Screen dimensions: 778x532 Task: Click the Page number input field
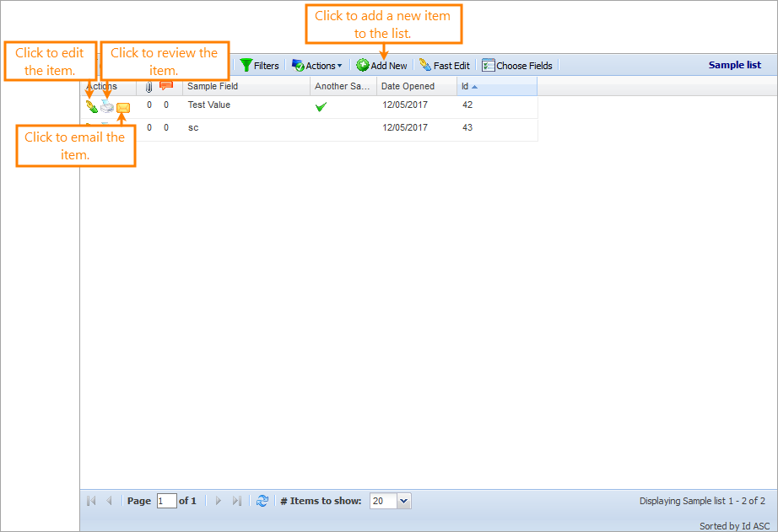(167, 501)
